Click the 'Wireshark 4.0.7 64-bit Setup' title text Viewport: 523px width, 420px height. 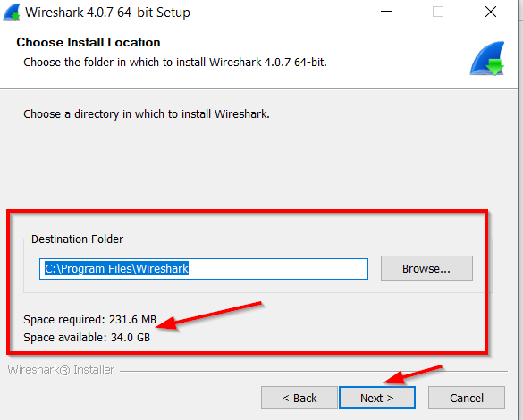coord(107,13)
